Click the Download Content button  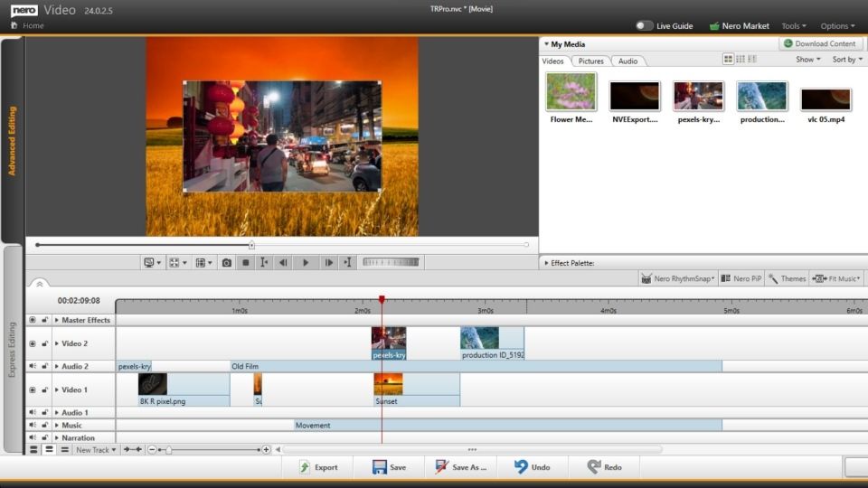coord(819,43)
